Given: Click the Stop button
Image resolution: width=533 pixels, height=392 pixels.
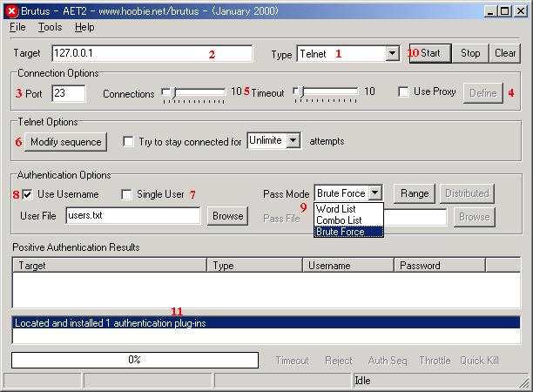Looking at the screenshot, I should [470, 53].
